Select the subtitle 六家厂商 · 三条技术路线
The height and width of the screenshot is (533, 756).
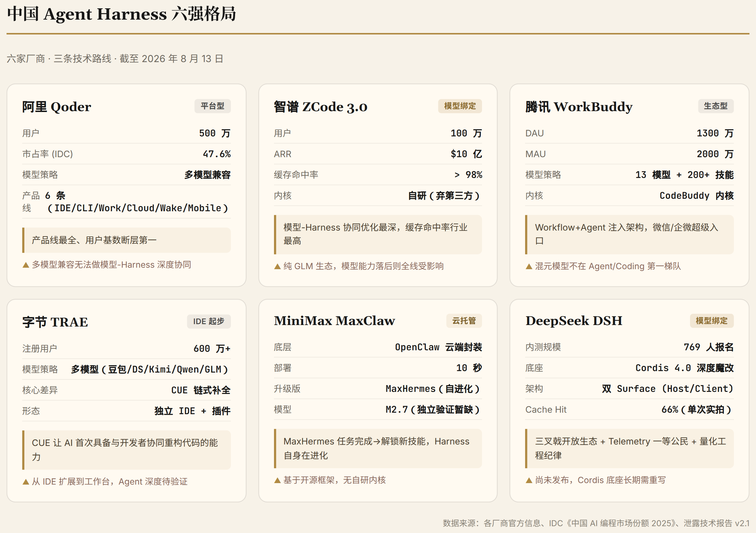(59, 59)
